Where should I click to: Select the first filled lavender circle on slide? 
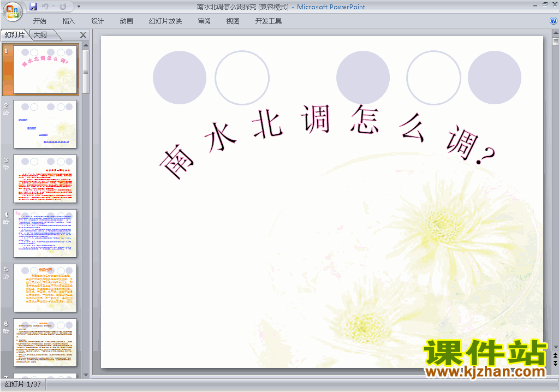coord(180,78)
